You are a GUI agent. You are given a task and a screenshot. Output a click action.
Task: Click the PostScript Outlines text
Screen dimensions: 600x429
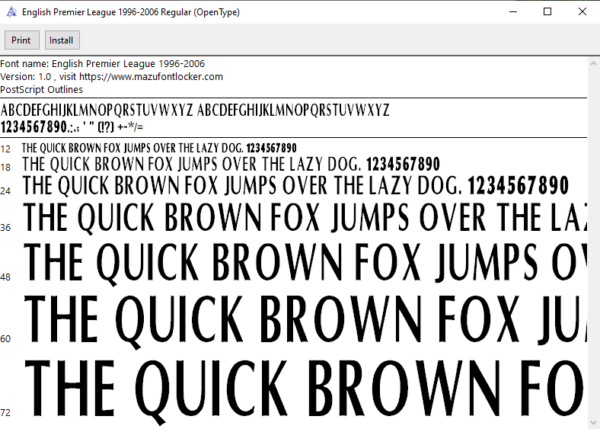(41, 90)
